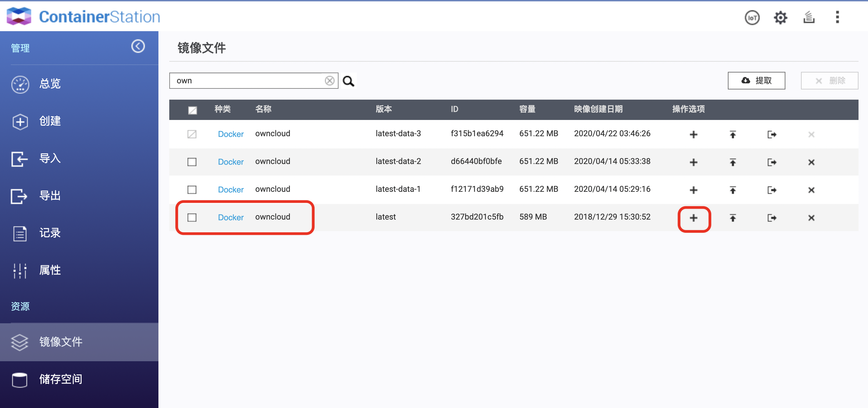Image resolution: width=868 pixels, height=408 pixels.
Task: Click the 提取 pull button
Action: (x=756, y=81)
